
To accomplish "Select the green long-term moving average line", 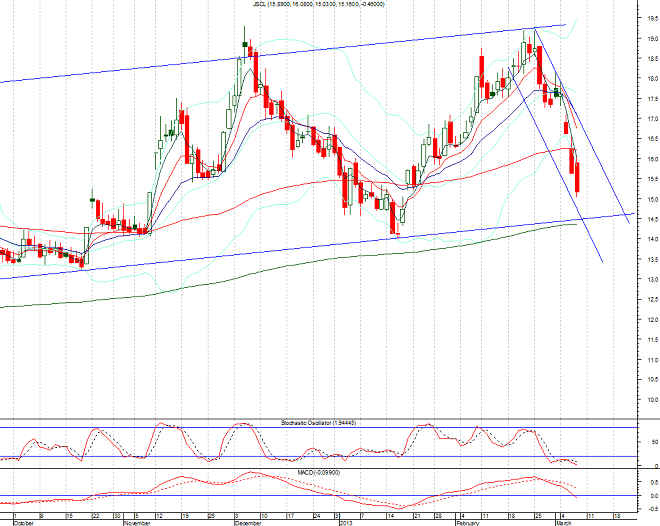I will pos(300,262).
